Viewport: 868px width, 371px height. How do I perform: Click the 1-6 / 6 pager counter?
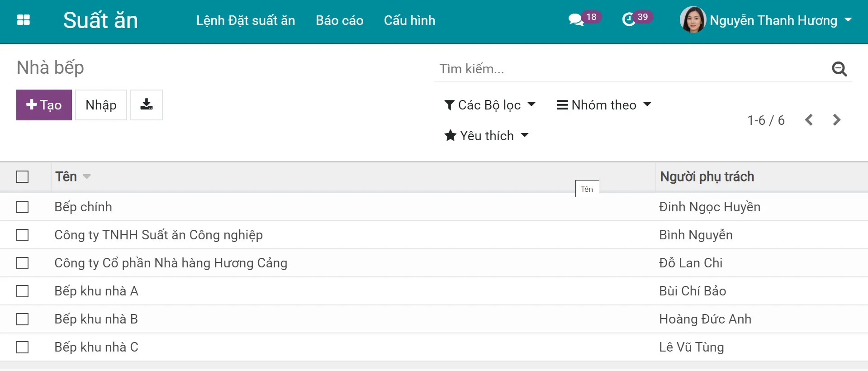click(766, 120)
